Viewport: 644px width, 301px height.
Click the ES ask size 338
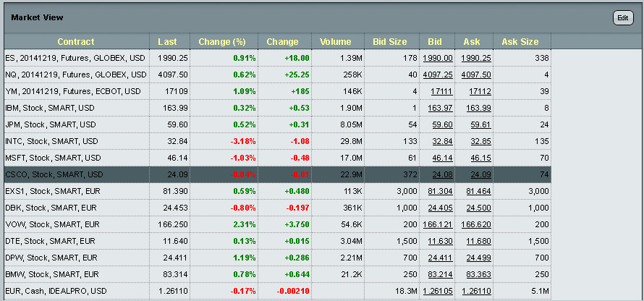pyautogui.click(x=542, y=59)
